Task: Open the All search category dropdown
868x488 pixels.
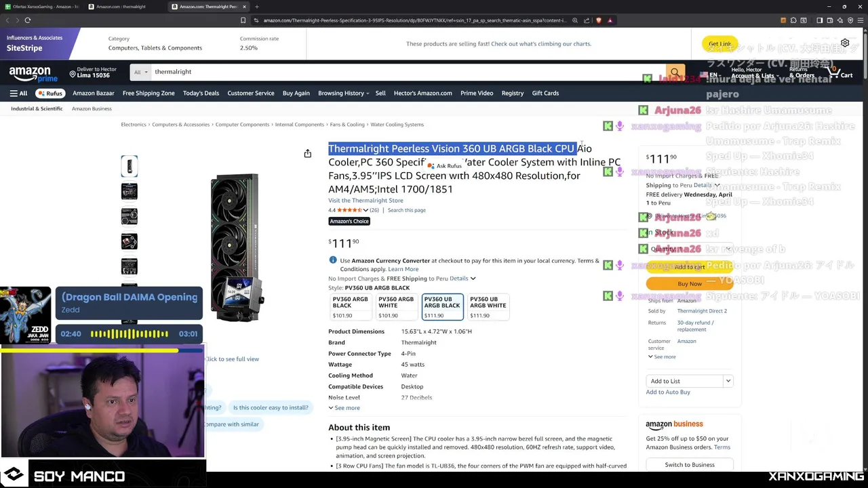Action: (x=140, y=72)
